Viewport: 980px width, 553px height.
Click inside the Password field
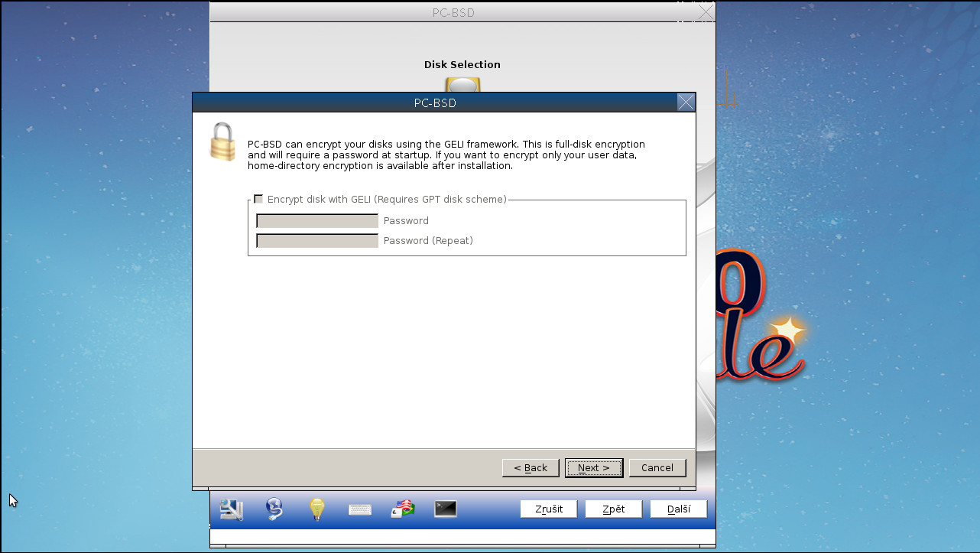click(316, 220)
